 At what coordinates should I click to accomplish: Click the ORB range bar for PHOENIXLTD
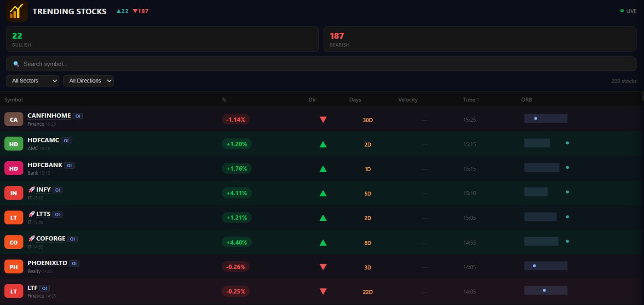point(546,266)
